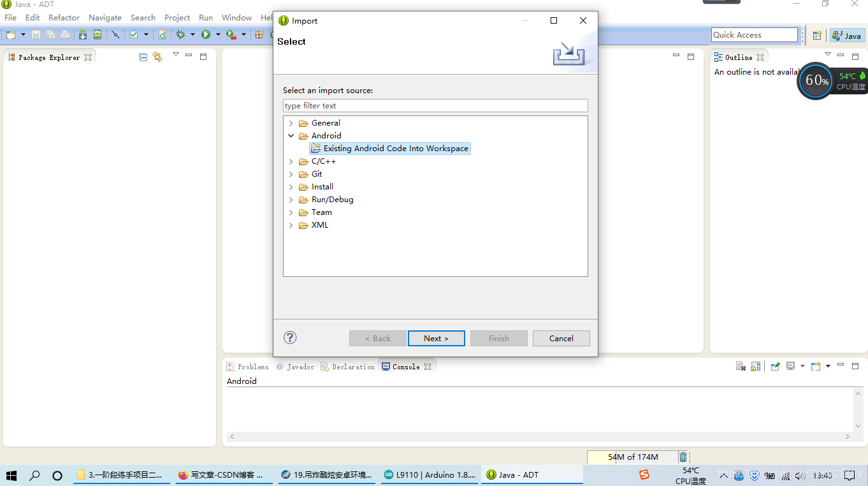Open Arduino L9110 window from taskbar

(430, 475)
